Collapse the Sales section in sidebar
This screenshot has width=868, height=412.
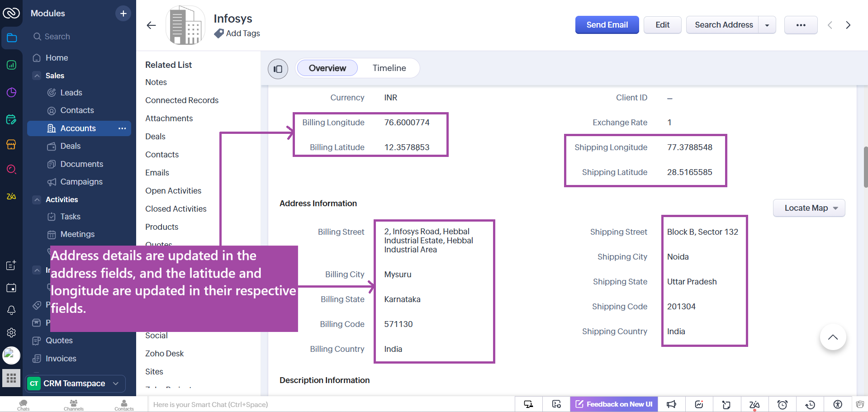(x=37, y=76)
